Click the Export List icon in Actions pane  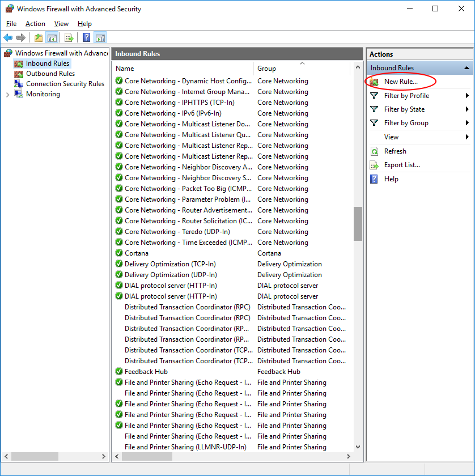[374, 165]
